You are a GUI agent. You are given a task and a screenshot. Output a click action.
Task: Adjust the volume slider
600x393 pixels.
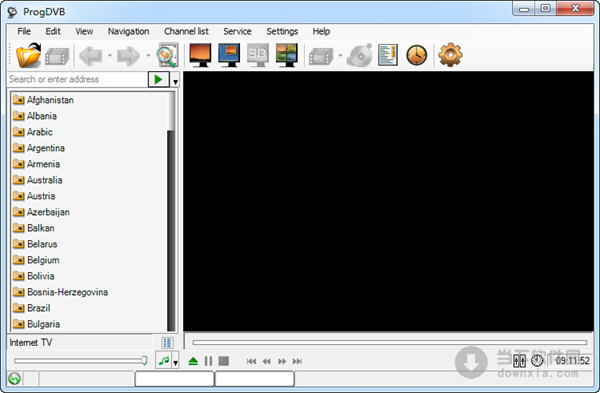tap(80, 361)
